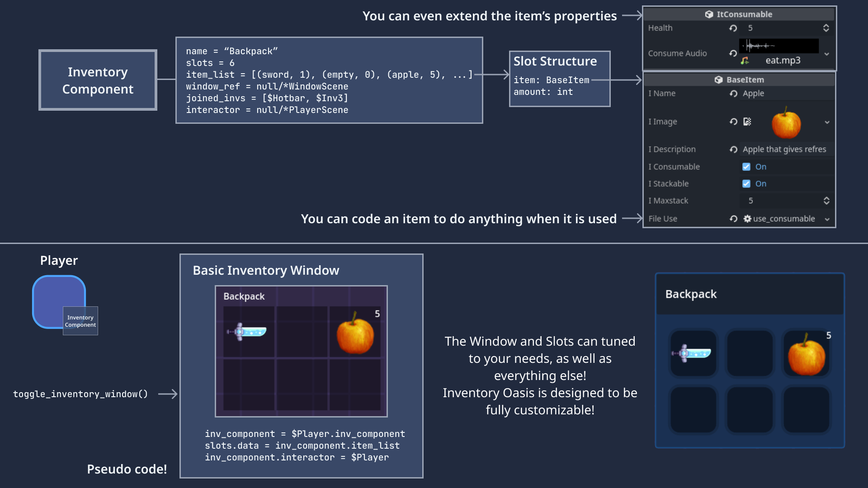Screen dimensions: 868x488
Task: Click the toggle_inventory_window() label
Action: 80,394
